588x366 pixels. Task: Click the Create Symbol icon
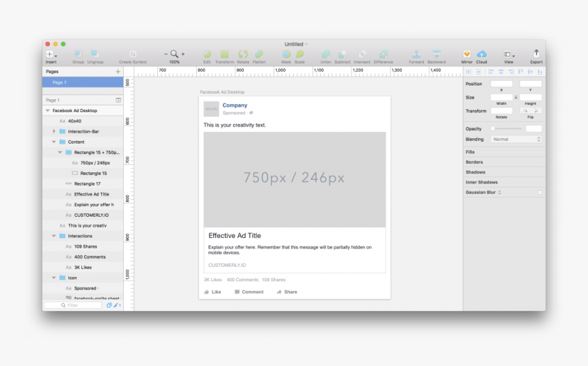tap(133, 54)
